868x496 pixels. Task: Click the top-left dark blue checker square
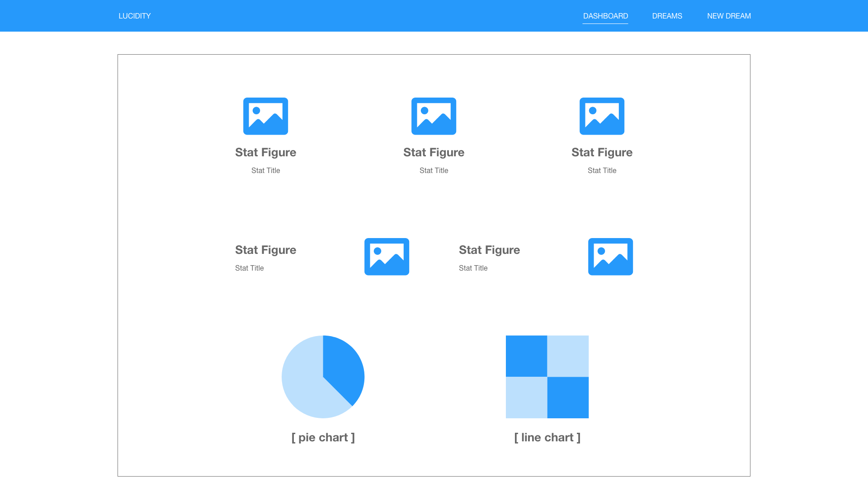(526, 356)
